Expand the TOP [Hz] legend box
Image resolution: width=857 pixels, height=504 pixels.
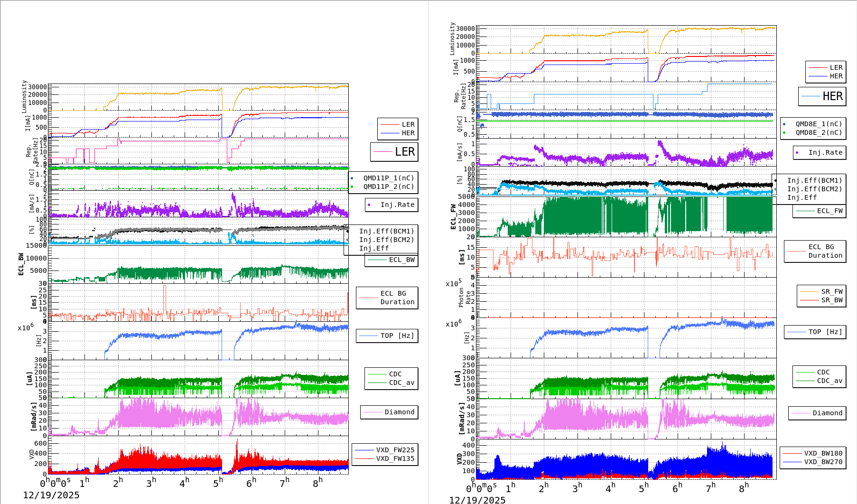387,335
